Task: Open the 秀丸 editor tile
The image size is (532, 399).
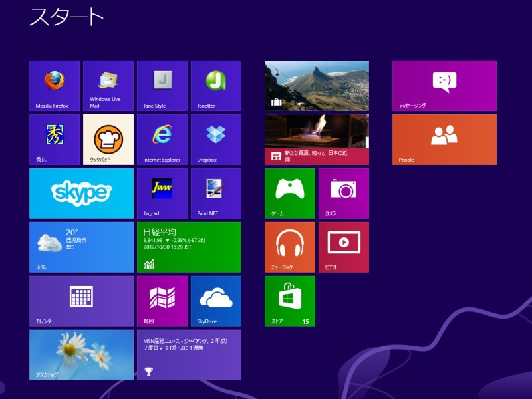Action: tap(55, 140)
